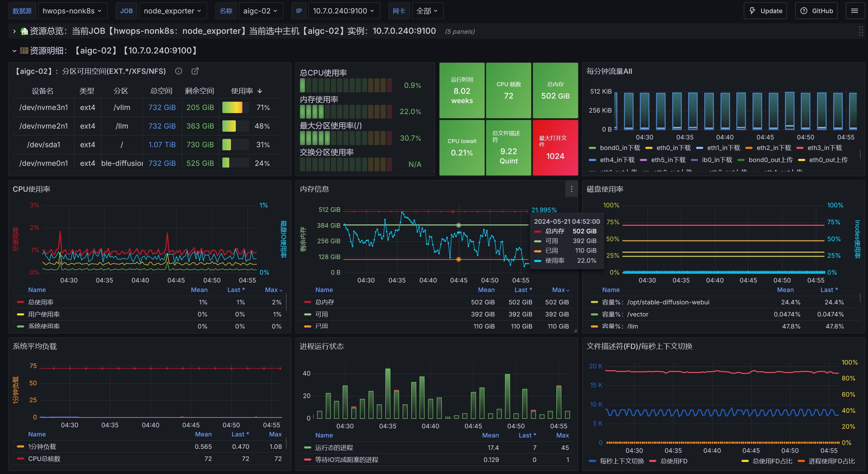Expand the 资源总览 collapsed row
Screen dimensions: 868x474
14,31
